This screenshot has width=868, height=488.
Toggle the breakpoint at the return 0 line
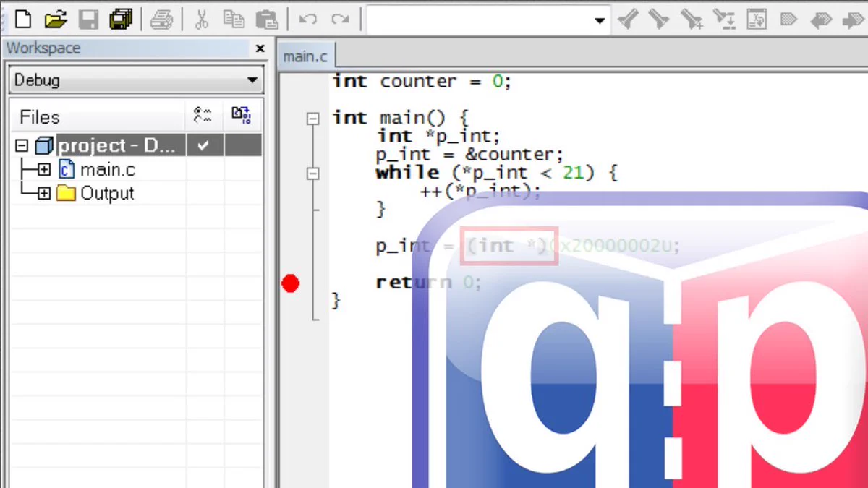point(290,283)
